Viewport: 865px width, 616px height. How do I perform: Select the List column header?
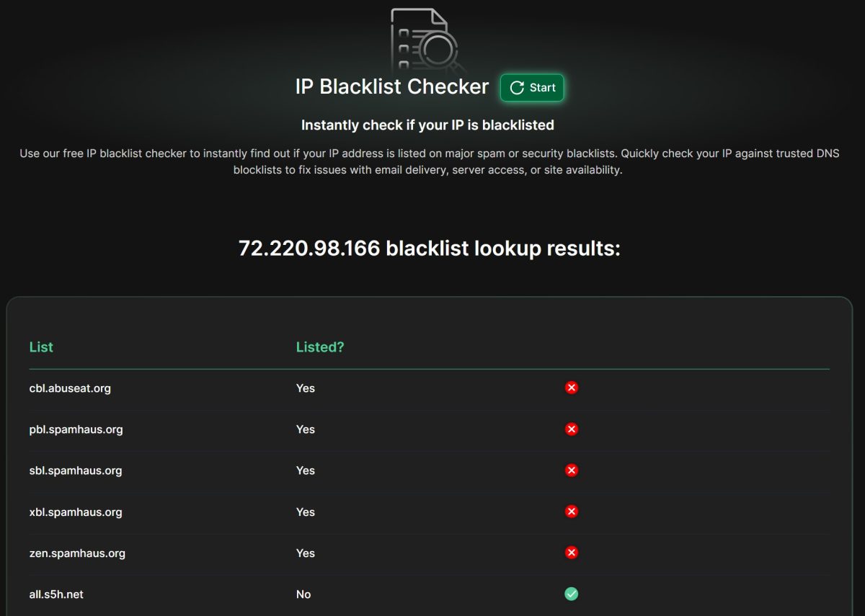click(41, 347)
